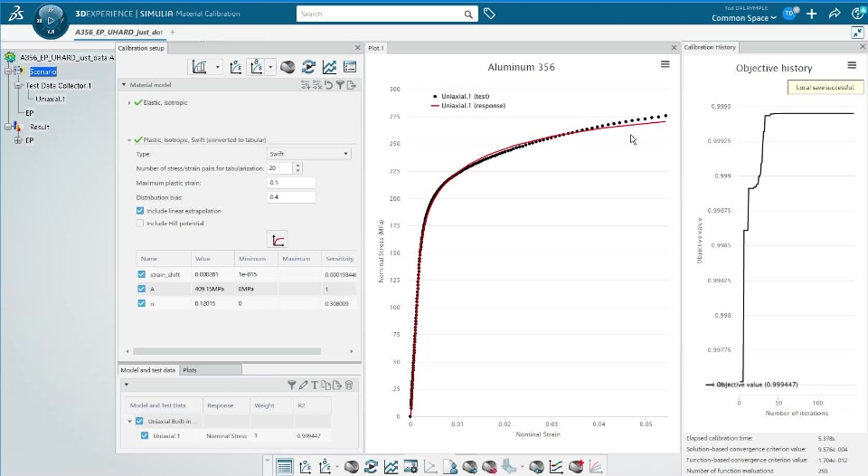
Task: Click the import test data chart icon
Action: coord(199,67)
